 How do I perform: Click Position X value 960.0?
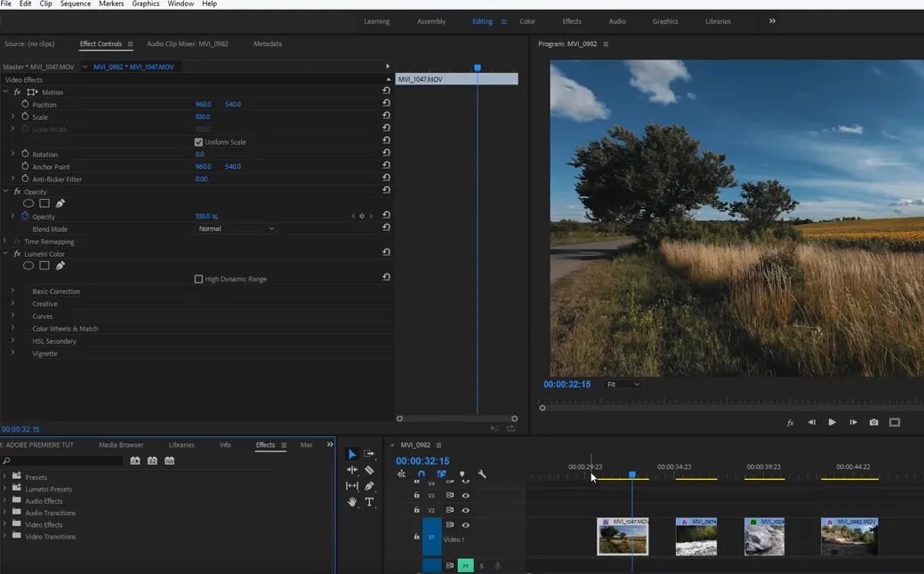204,104
